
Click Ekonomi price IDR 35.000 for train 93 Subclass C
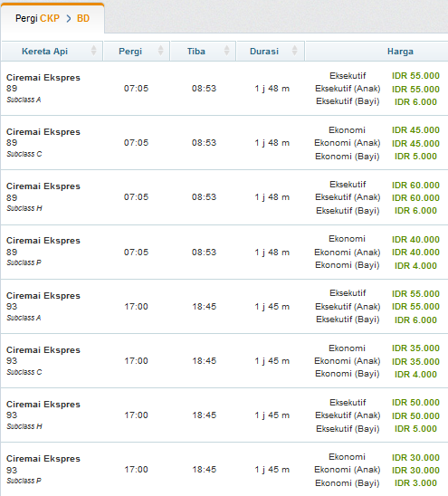tap(415, 348)
